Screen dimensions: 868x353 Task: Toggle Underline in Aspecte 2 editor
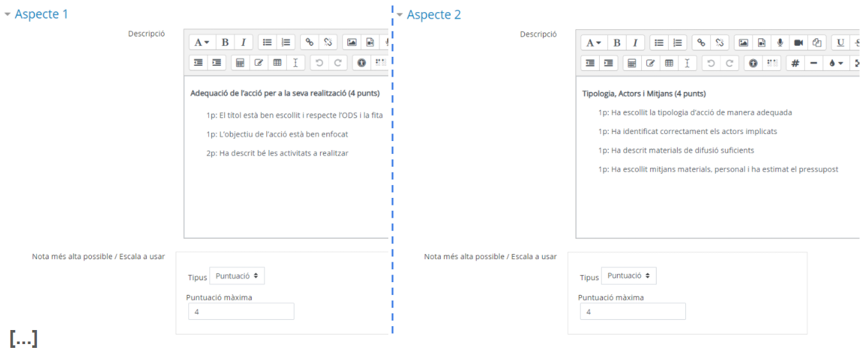coord(841,43)
